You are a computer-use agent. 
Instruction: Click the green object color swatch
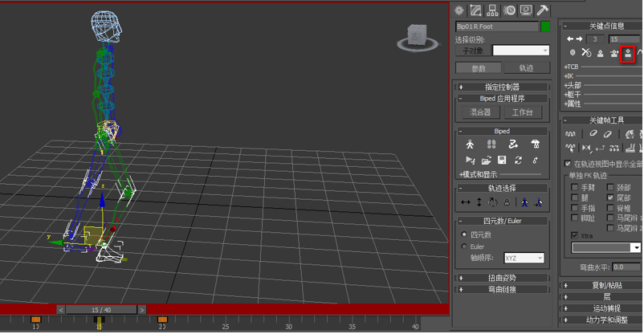pyautogui.click(x=545, y=26)
